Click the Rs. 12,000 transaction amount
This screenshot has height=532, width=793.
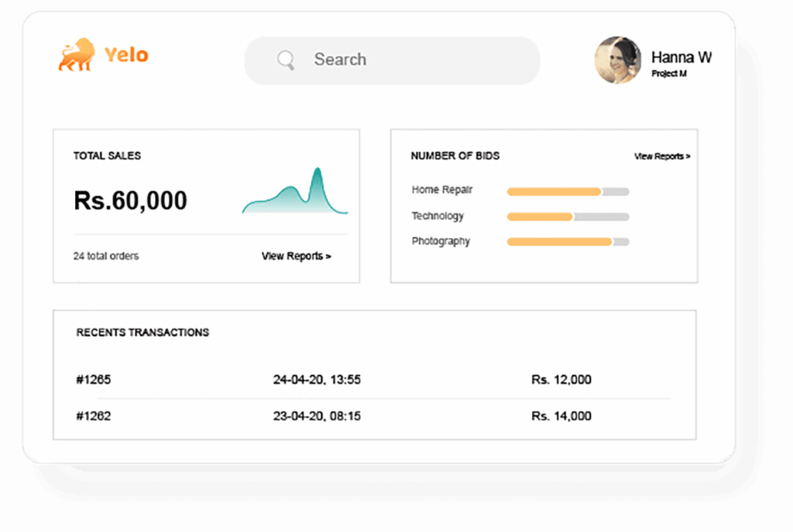pos(561,379)
